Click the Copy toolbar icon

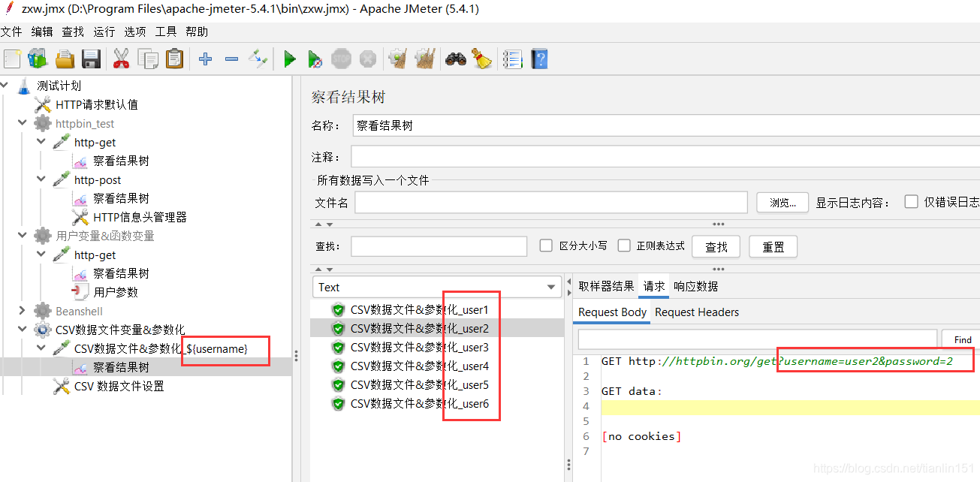click(148, 59)
